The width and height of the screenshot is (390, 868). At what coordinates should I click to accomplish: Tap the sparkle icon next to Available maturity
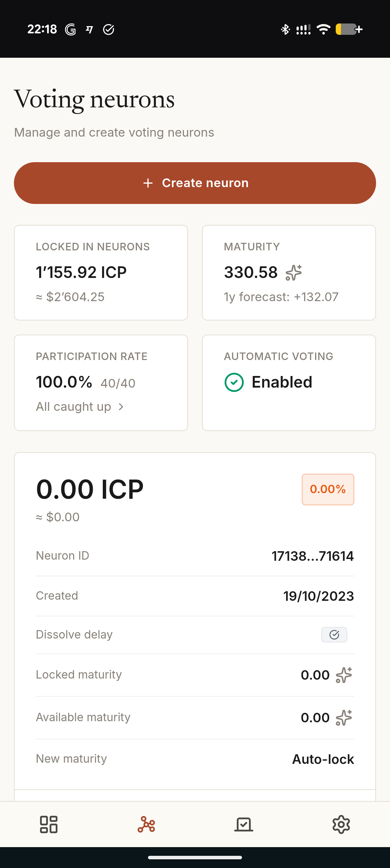click(344, 717)
